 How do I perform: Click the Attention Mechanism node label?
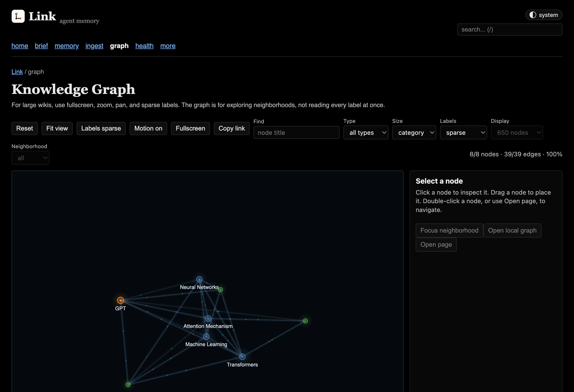pyautogui.click(x=208, y=326)
